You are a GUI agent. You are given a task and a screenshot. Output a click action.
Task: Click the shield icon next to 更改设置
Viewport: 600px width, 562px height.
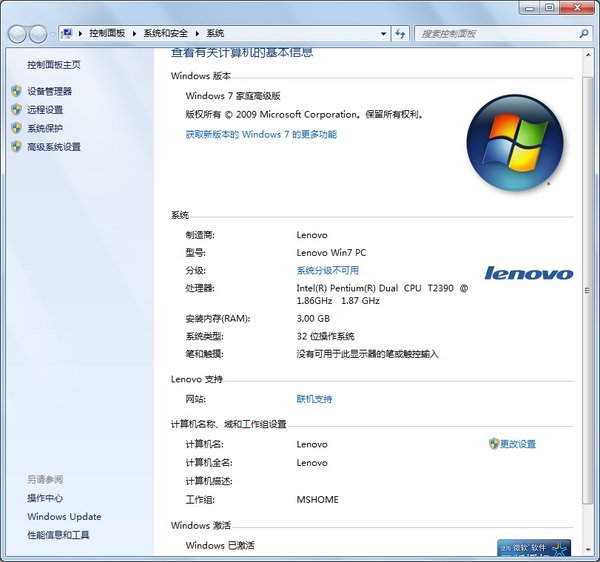tap(494, 444)
